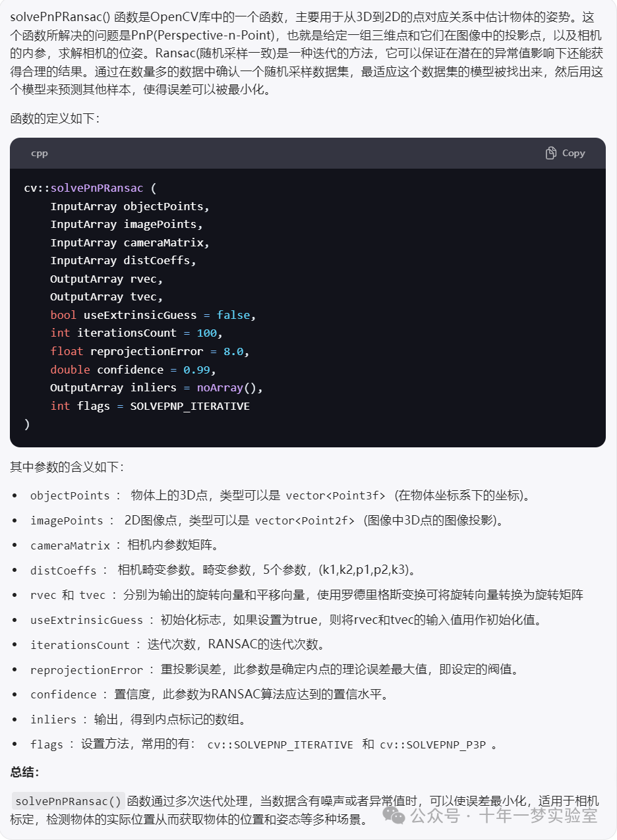Click the 总结 heading
This screenshot has height=840, width=617.
24,771
